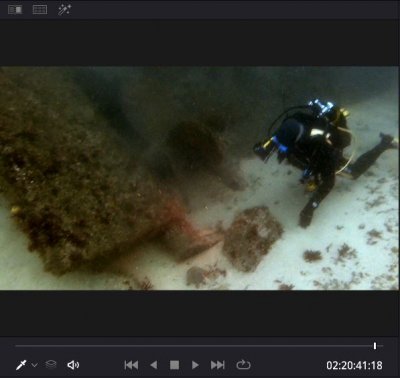Click the start of the scrubber bar
This screenshot has width=400, height=378.
[x=16, y=346]
